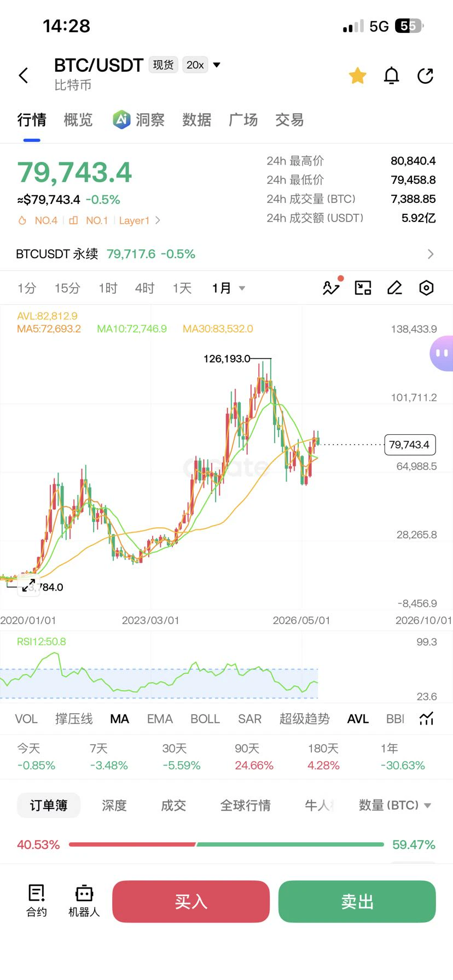Open indicator settings icon beside BBI

tap(427, 719)
